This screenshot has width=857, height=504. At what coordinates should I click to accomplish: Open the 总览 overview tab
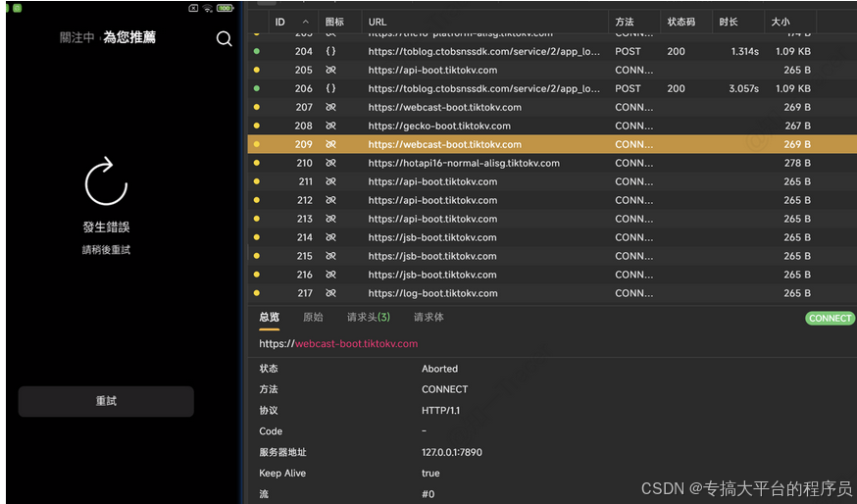coord(269,317)
